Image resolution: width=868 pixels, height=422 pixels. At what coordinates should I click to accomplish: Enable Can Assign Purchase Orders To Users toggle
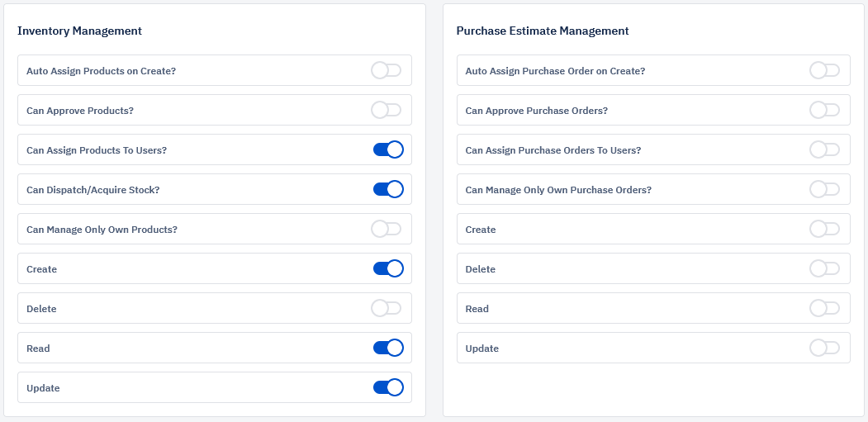click(x=825, y=149)
